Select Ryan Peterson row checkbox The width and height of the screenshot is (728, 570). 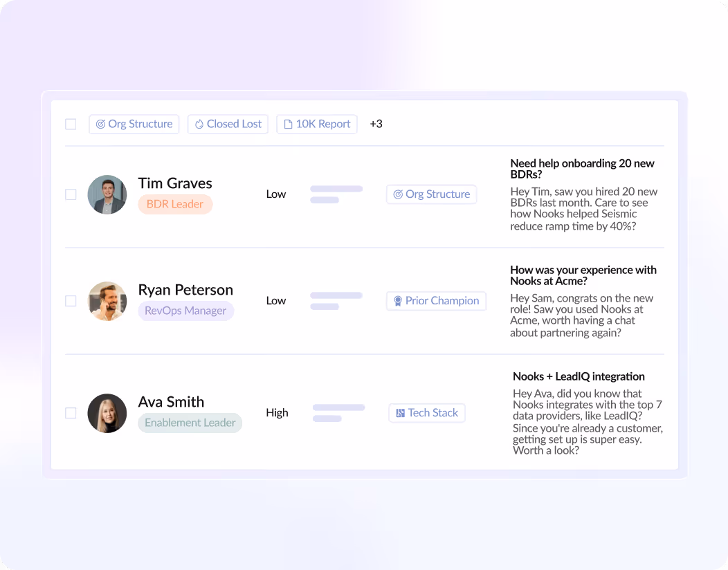pyautogui.click(x=71, y=301)
